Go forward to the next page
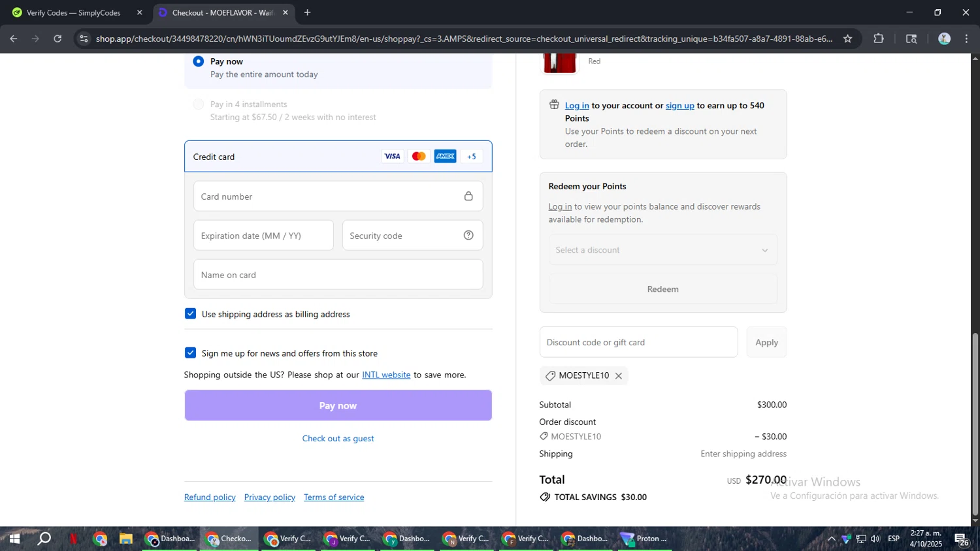Viewport: 980px width, 551px height. coord(35,39)
